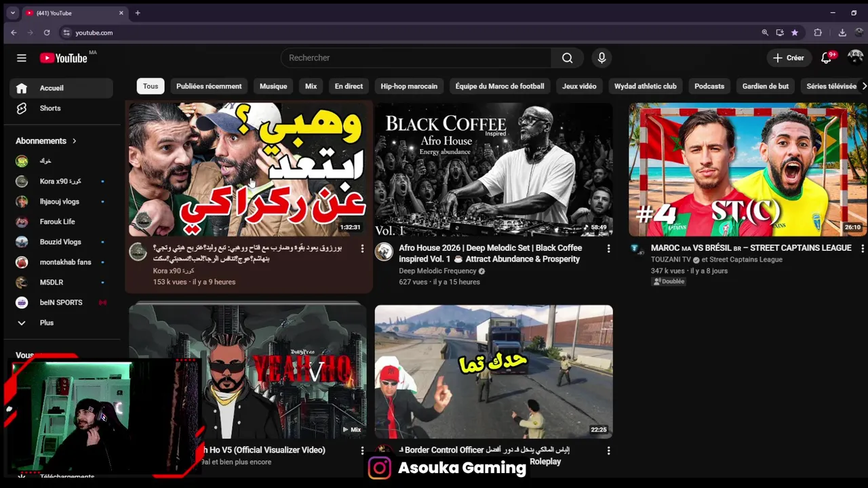Select the Podcasts chip
This screenshot has width=868, height=488.
click(709, 86)
